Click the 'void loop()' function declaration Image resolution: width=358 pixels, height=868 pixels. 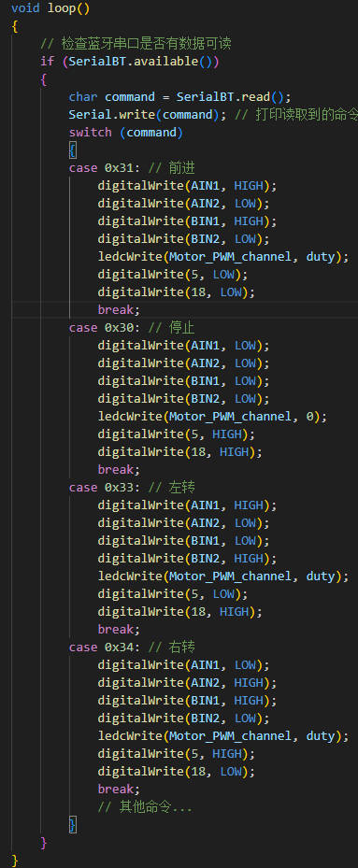pyautogui.click(x=50, y=8)
